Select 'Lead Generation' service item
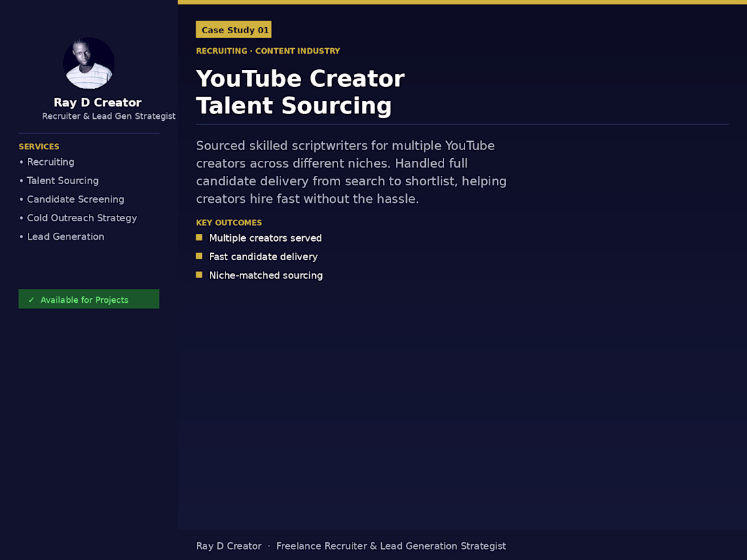 [65, 237]
